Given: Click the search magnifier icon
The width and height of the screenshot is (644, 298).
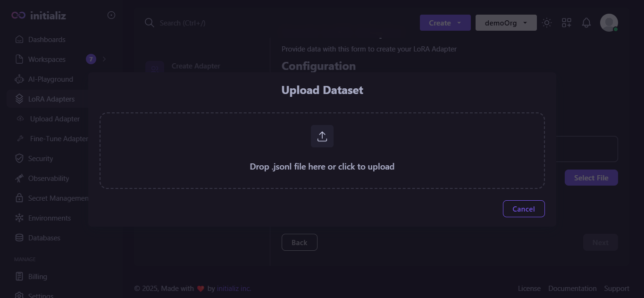Looking at the screenshot, I should click(x=150, y=23).
